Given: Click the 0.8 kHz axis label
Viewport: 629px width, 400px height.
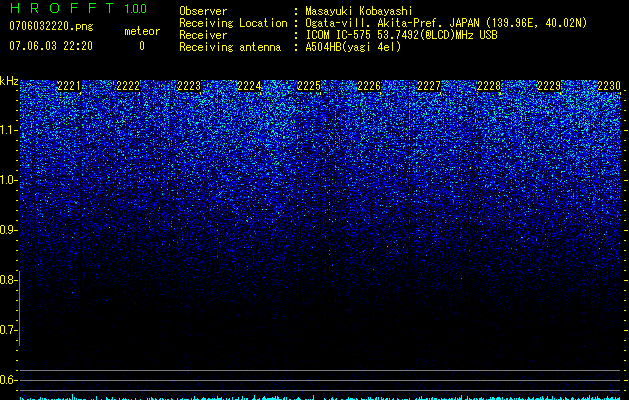Looking at the screenshot, I should pyautogui.click(x=8, y=280).
